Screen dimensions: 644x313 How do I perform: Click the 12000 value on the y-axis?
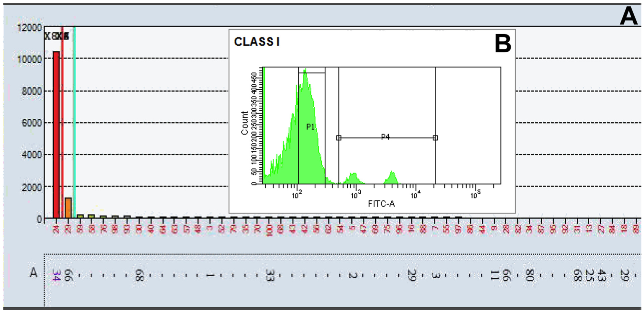pos(30,28)
